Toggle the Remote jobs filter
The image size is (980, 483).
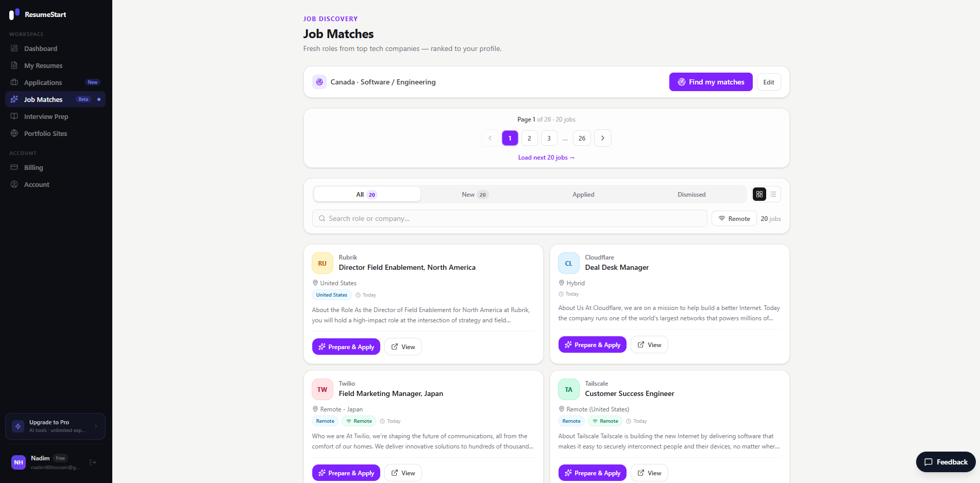click(734, 219)
